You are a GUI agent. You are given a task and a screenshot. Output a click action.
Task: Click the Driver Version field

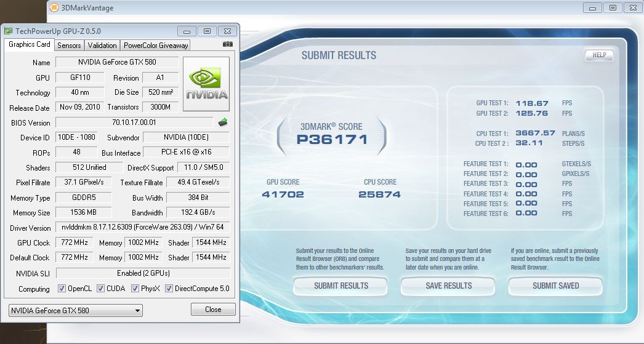tap(142, 227)
